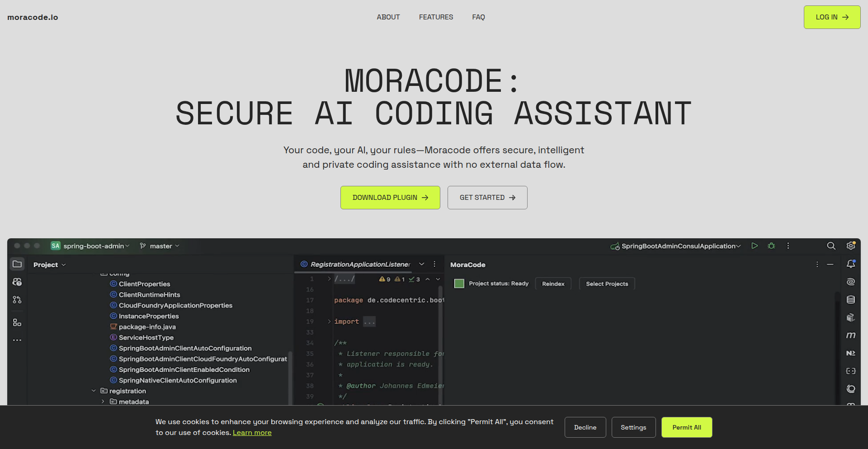
Task: Open the Gradle-like build tool icon on right sidebar
Action: point(851,317)
